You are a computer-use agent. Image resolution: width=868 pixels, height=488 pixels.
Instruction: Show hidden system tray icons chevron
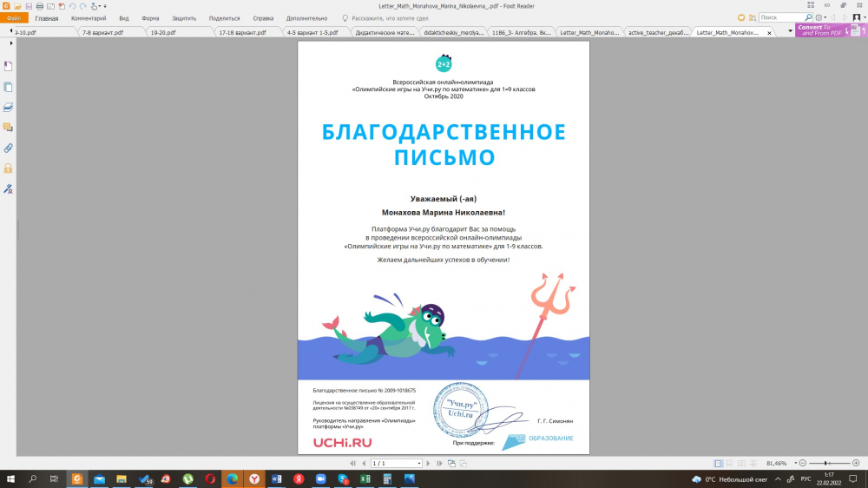pos(778,479)
